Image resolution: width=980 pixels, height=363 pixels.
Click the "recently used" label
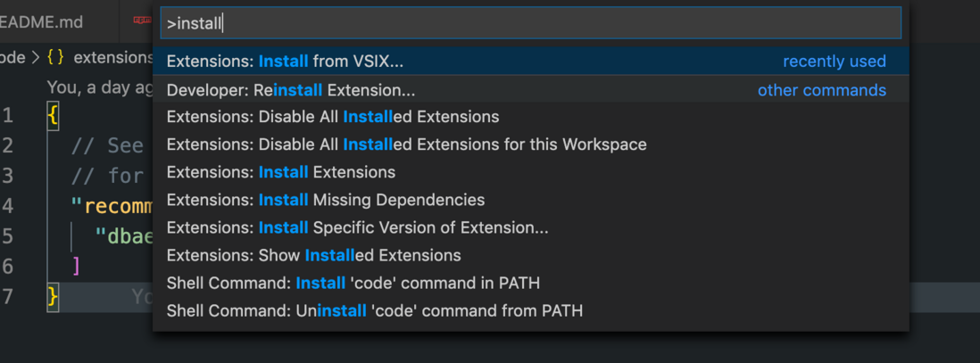pyautogui.click(x=835, y=62)
